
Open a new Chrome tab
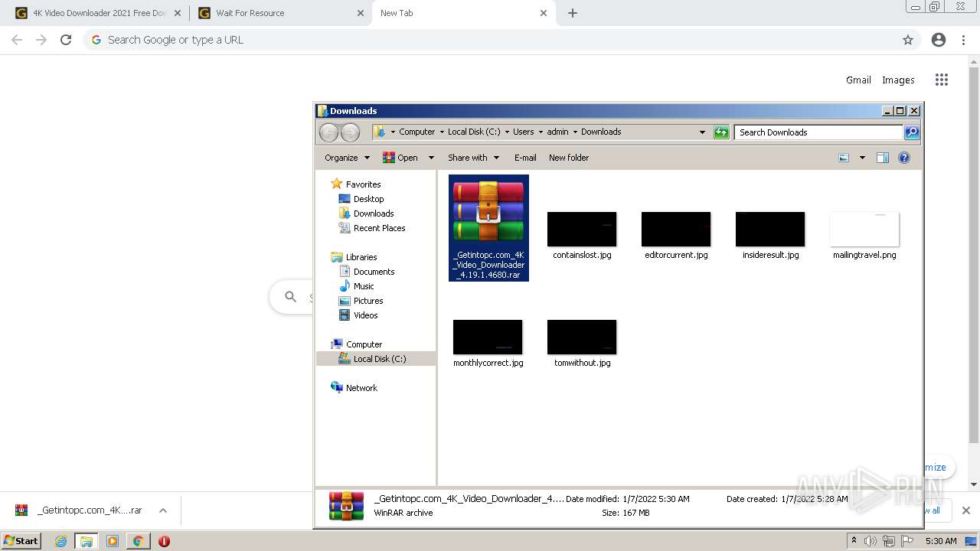tap(572, 13)
